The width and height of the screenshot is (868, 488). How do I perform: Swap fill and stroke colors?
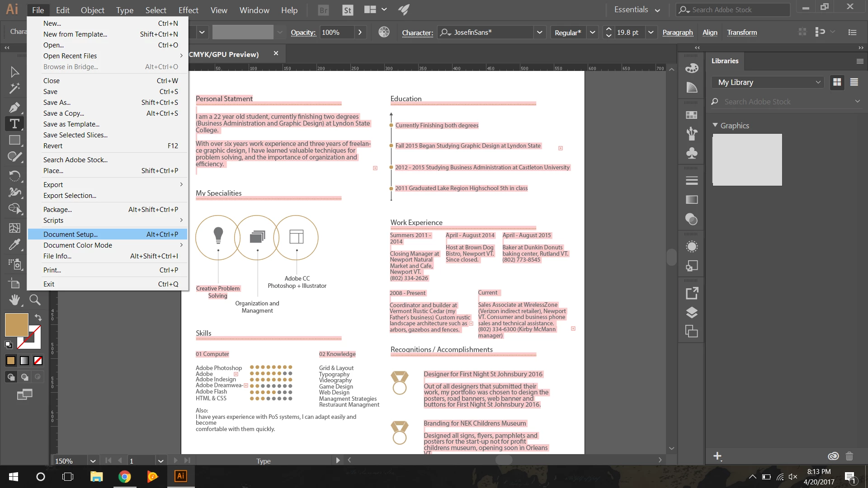pyautogui.click(x=38, y=318)
